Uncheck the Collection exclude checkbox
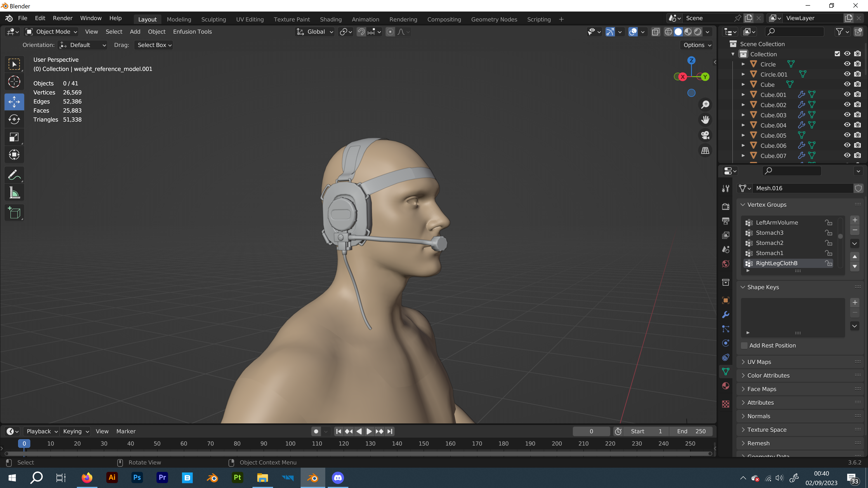 coord(837,54)
